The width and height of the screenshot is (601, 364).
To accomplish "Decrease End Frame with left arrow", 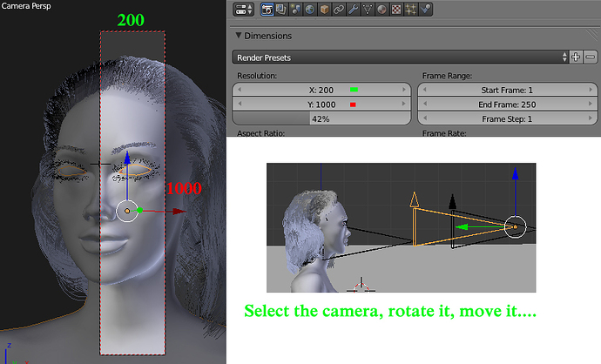I will [425, 104].
